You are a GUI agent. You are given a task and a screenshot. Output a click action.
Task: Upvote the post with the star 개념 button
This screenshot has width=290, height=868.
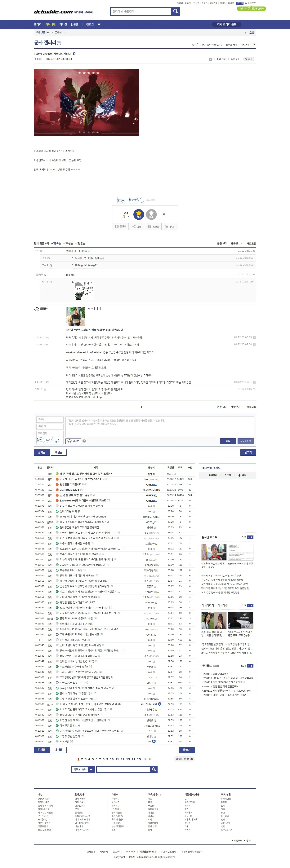(139, 214)
